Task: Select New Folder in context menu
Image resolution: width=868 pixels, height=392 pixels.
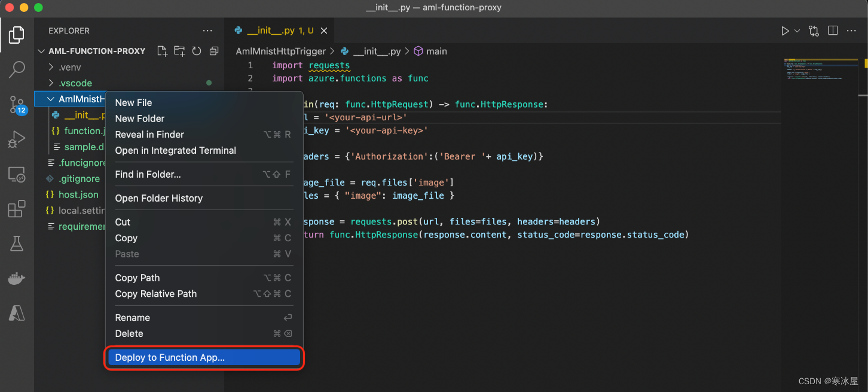Action: [x=204, y=118]
